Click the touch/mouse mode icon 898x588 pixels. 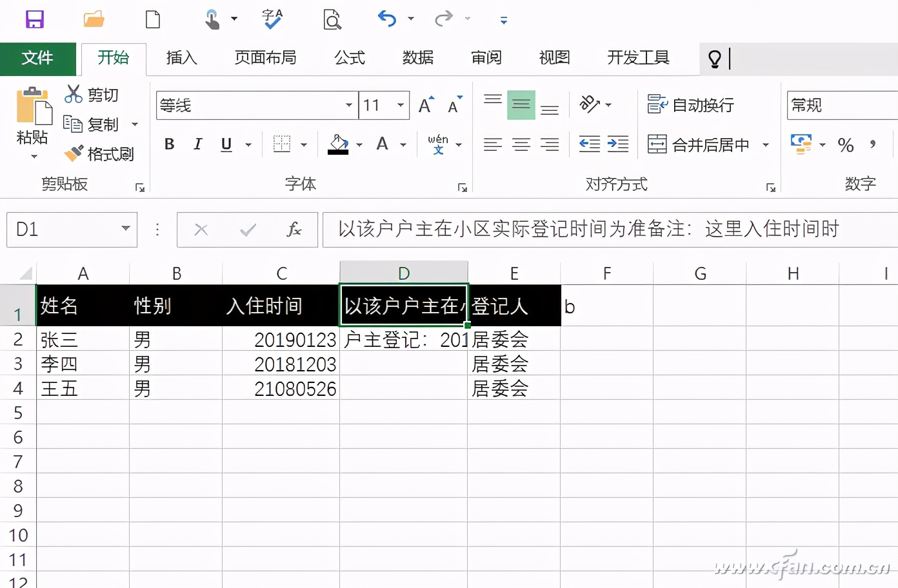tap(212, 19)
